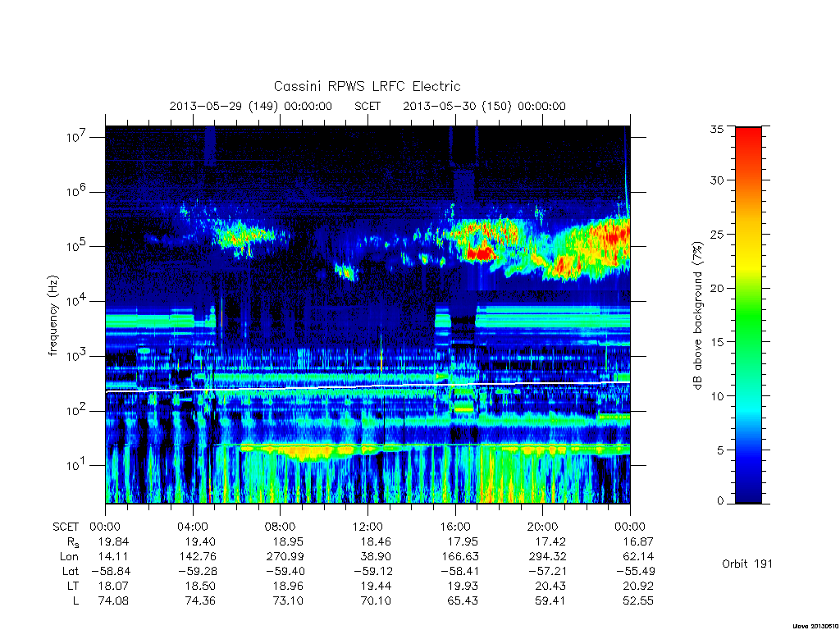The height and width of the screenshot is (630, 840).
Task: Click the L value '73.10'
Action: pyautogui.click(x=288, y=600)
